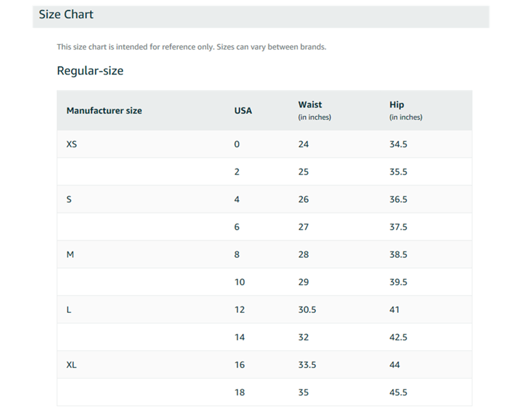Click hip value 41

pos(394,310)
